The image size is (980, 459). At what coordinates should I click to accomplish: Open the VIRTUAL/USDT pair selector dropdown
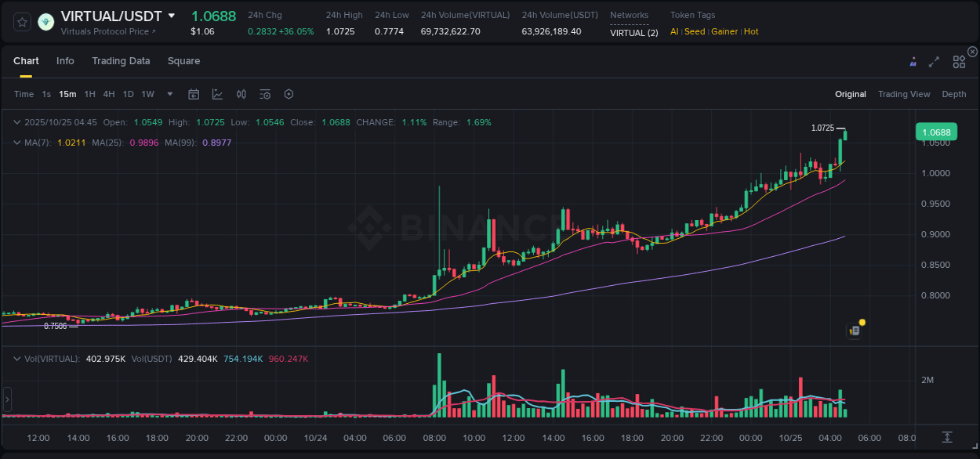tap(171, 15)
